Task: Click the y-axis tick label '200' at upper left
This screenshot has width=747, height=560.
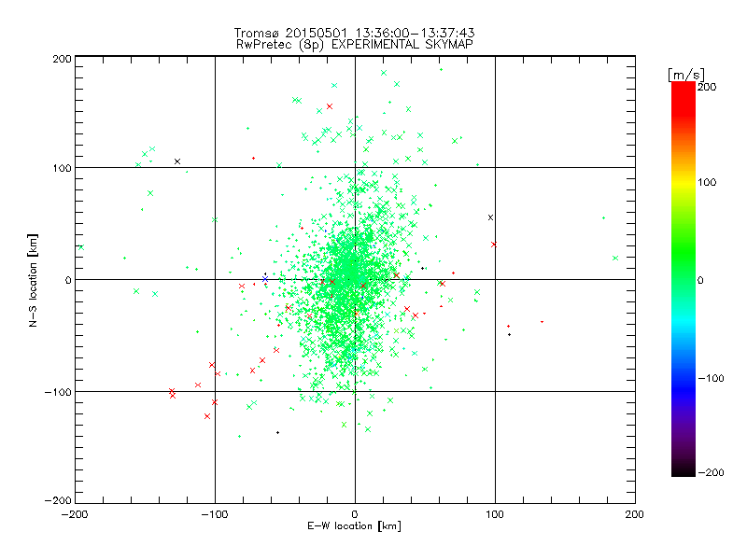Action: pyautogui.click(x=62, y=59)
